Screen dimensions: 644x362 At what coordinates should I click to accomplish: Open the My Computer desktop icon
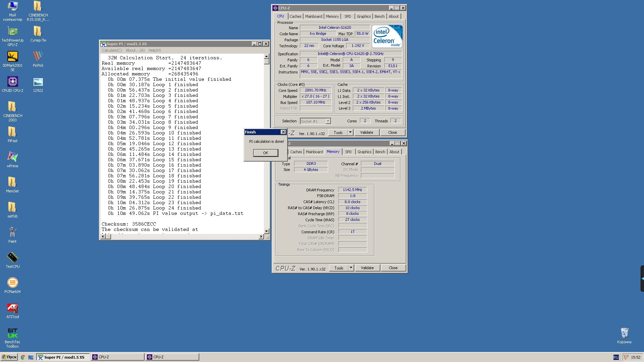click(12, 11)
